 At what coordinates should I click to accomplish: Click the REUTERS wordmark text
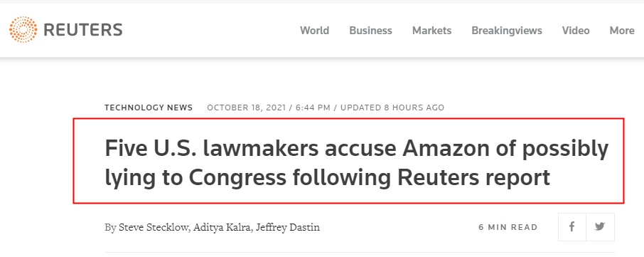83,30
